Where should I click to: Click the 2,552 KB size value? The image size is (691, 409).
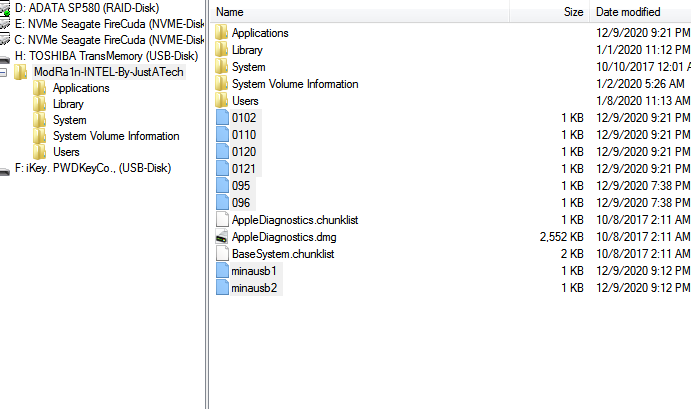click(561, 237)
